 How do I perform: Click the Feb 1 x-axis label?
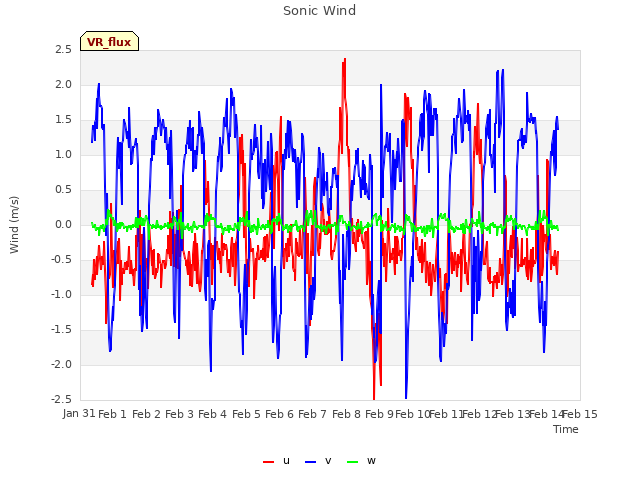tap(112, 414)
